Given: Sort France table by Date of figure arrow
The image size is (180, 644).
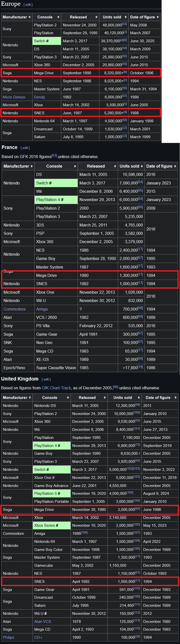Looking at the screenshot, I should tap(175, 166).
